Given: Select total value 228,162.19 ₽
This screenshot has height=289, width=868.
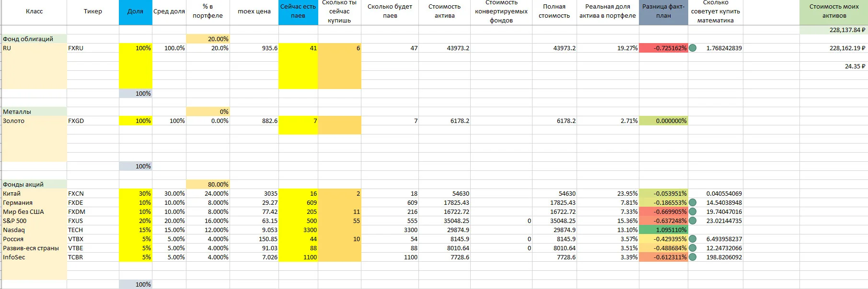Looking at the screenshot, I should coord(834,48).
